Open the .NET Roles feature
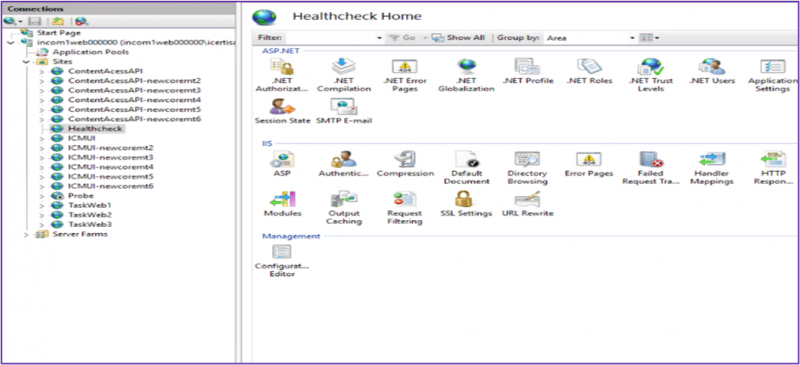This screenshot has height=365, width=800. (589, 72)
